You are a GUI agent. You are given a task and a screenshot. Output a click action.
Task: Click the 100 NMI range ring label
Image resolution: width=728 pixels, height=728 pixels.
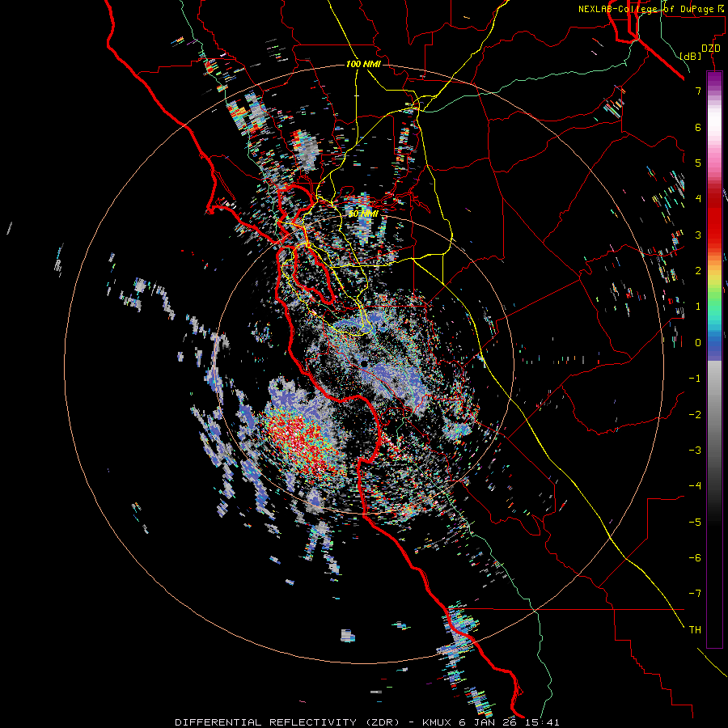pos(363,64)
